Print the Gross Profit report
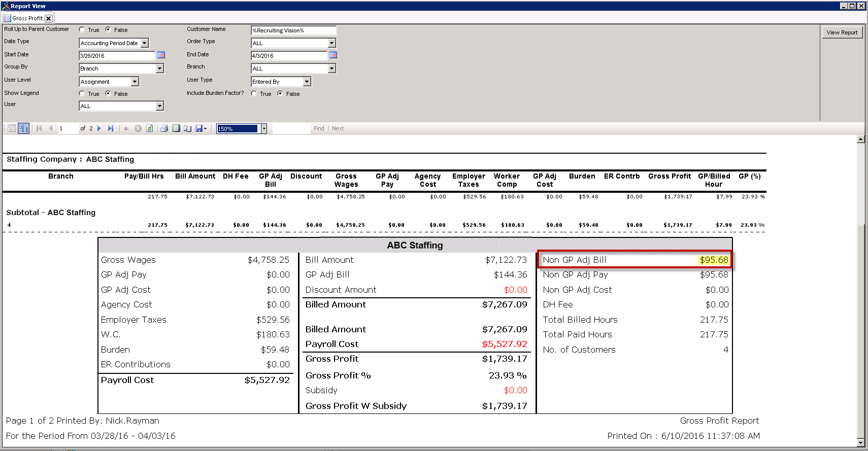 coord(164,128)
